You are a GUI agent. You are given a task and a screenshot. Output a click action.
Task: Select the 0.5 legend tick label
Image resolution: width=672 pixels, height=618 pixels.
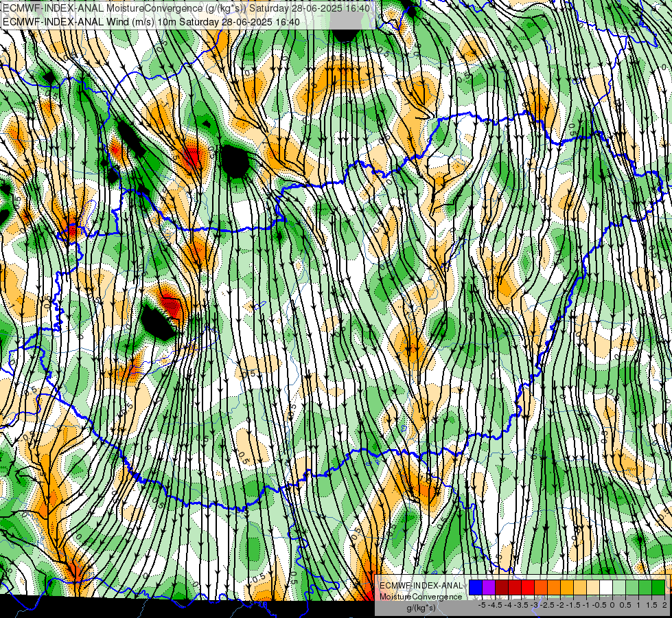click(626, 605)
